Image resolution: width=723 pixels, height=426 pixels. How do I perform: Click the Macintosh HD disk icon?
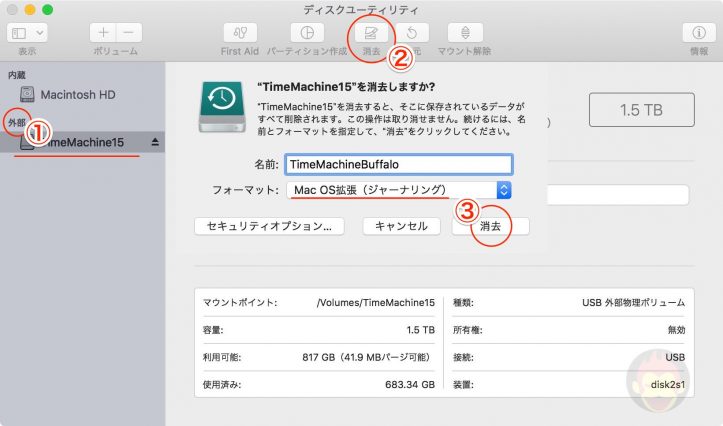click(27, 94)
